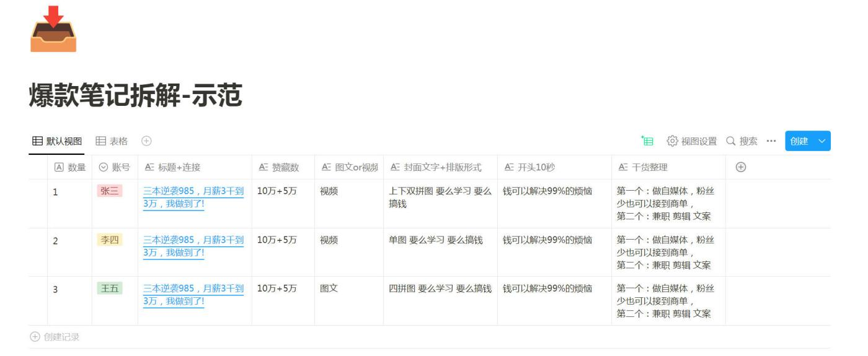Viewport: 868px width, 356px height.
Task: Select the 王五 account tag
Action: click(109, 289)
